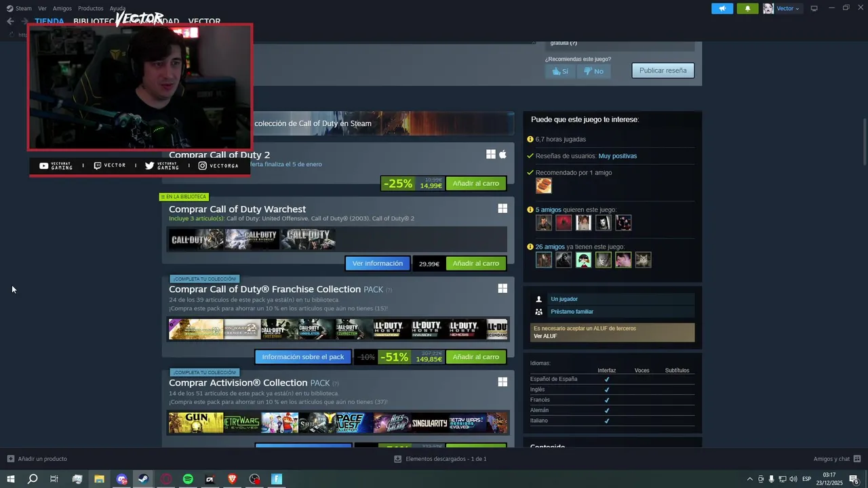Click the Windows icon in Franchise Collection section
Viewport: 868px width, 488px height.
pyautogui.click(x=502, y=289)
